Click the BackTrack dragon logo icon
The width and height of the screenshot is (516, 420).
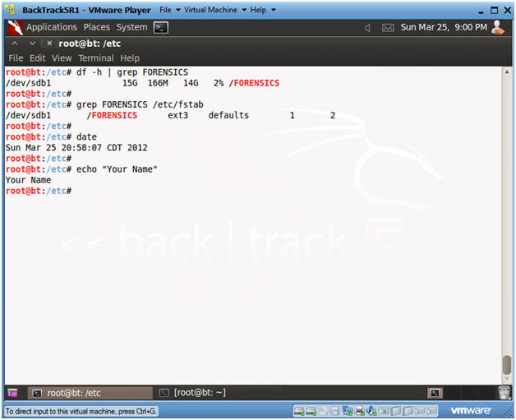[15, 27]
